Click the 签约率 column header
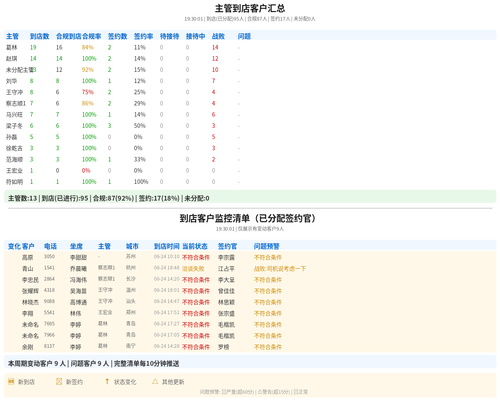 (143, 36)
